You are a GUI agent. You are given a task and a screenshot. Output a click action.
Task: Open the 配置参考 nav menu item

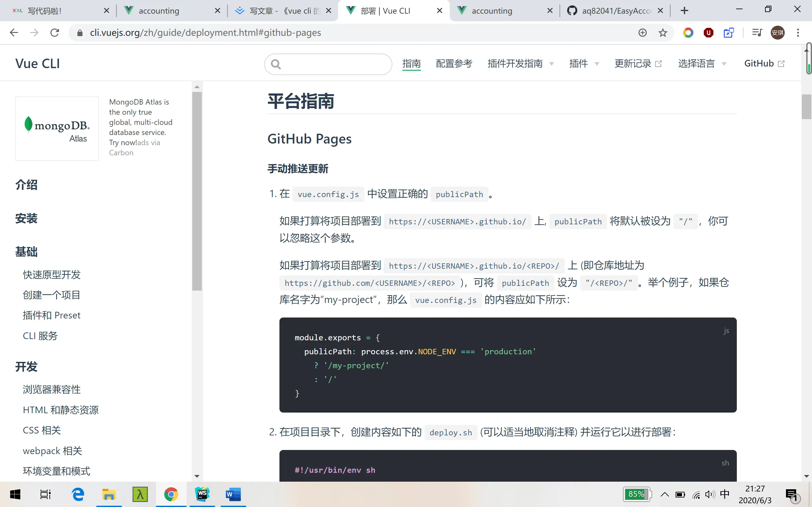454,64
